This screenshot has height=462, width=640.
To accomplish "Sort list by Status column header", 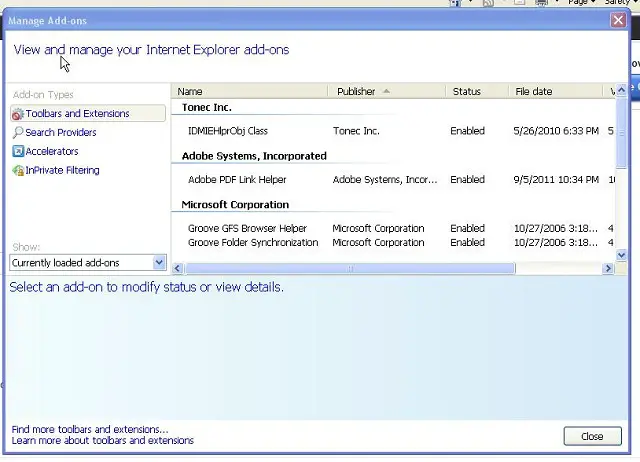I will point(477,91).
